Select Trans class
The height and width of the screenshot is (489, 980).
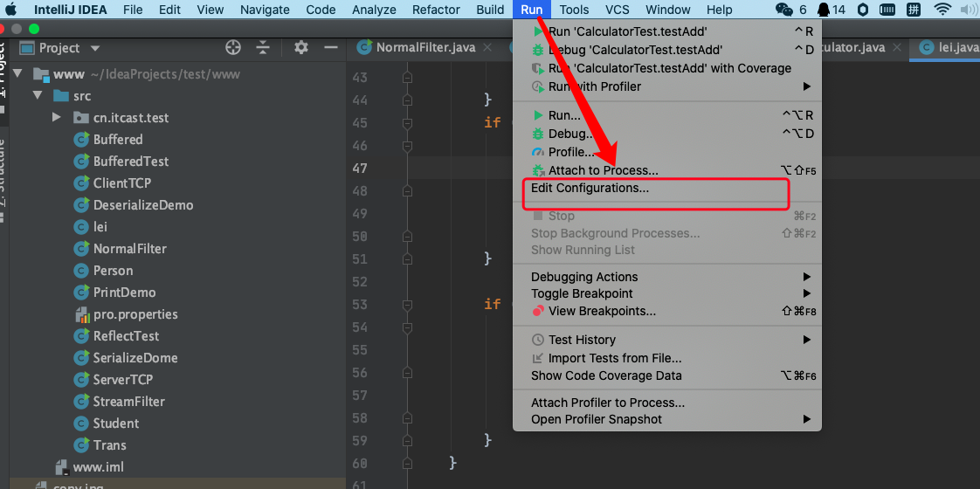tap(109, 445)
